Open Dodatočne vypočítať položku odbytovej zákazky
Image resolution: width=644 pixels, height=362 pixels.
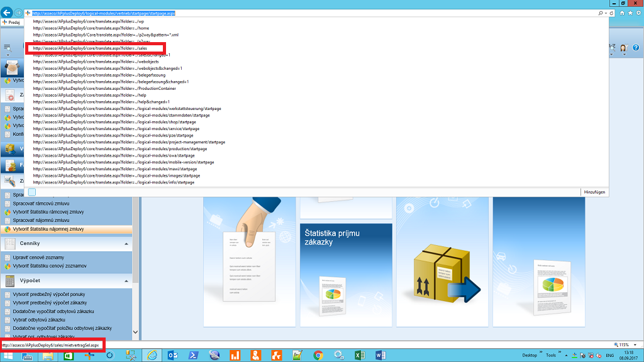point(62,328)
